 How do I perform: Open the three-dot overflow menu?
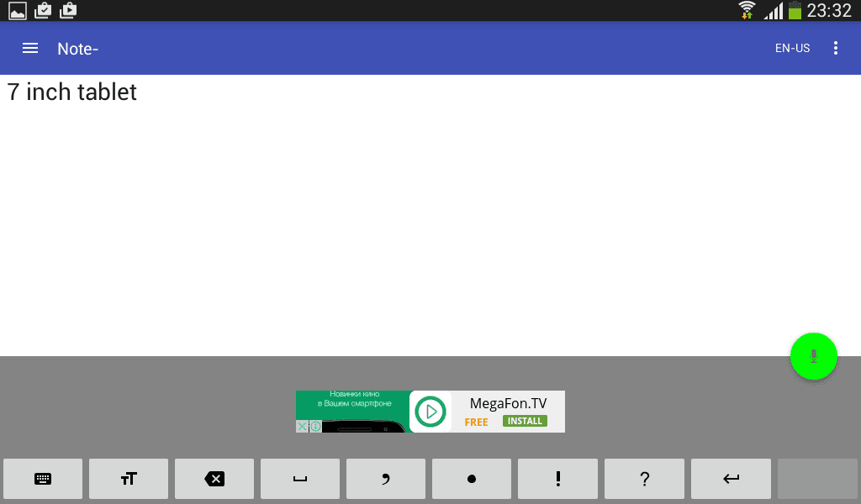[835, 48]
